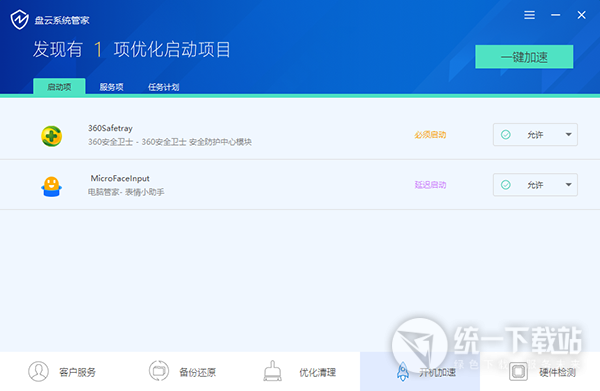
Task: Expand the 360Safetray 允许 dropdown arrow
Action: (x=568, y=135)
